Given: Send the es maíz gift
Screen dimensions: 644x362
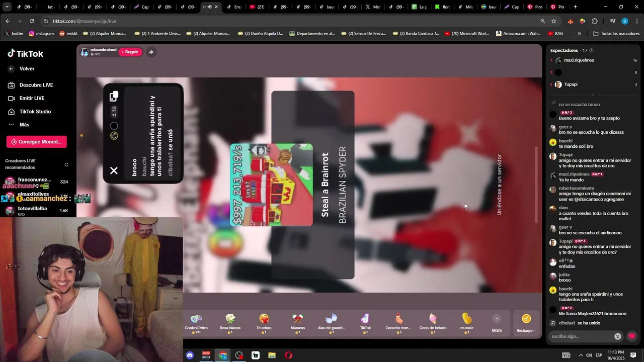Looking at the screenshot, I should click(467, 323).
